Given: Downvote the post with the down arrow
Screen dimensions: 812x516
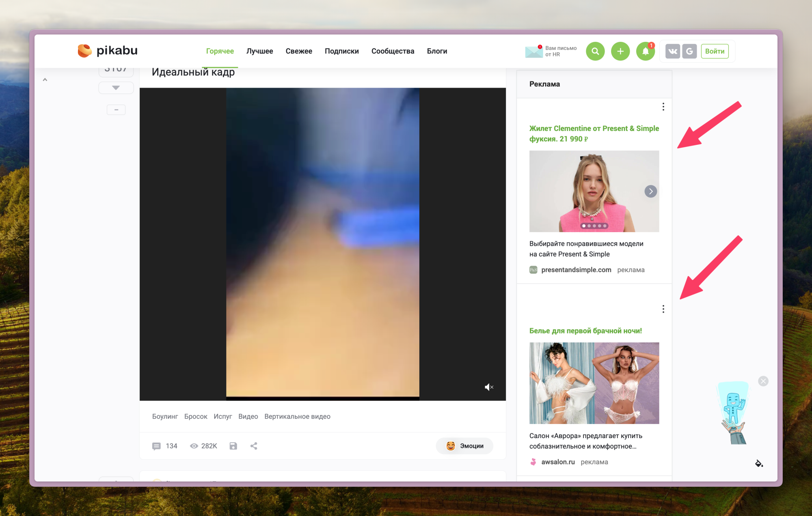Looking at the screenshot, I should (116, 88).
